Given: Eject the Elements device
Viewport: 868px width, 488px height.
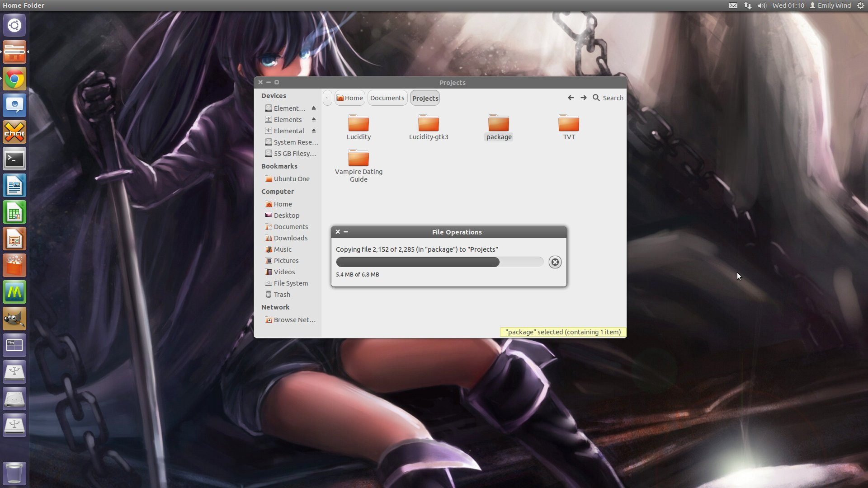Looking at the screenshot, I should [x=314, y=119].
